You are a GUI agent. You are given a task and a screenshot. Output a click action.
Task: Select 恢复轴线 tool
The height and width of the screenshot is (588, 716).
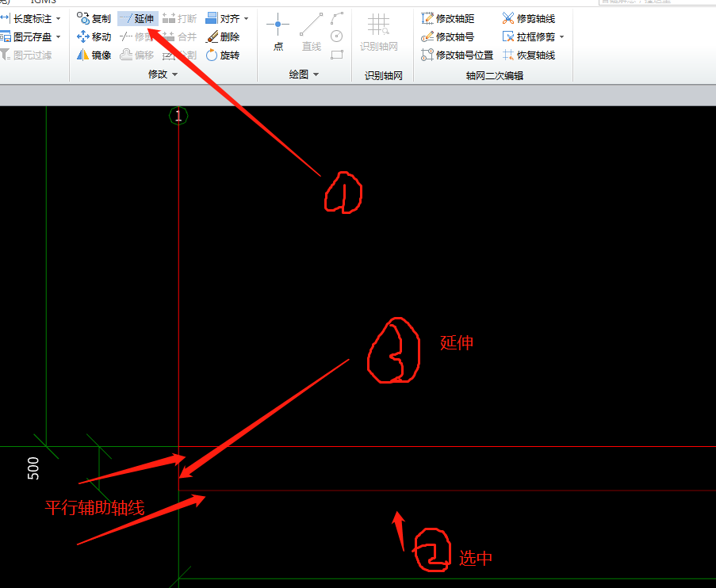[529, 55]
